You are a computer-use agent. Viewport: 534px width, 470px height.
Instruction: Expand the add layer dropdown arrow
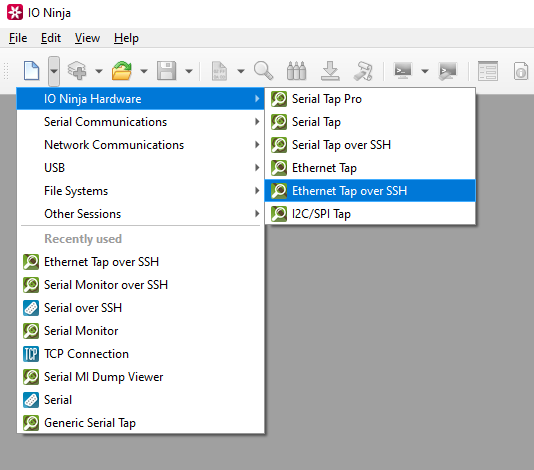click(x=99, y=71)
